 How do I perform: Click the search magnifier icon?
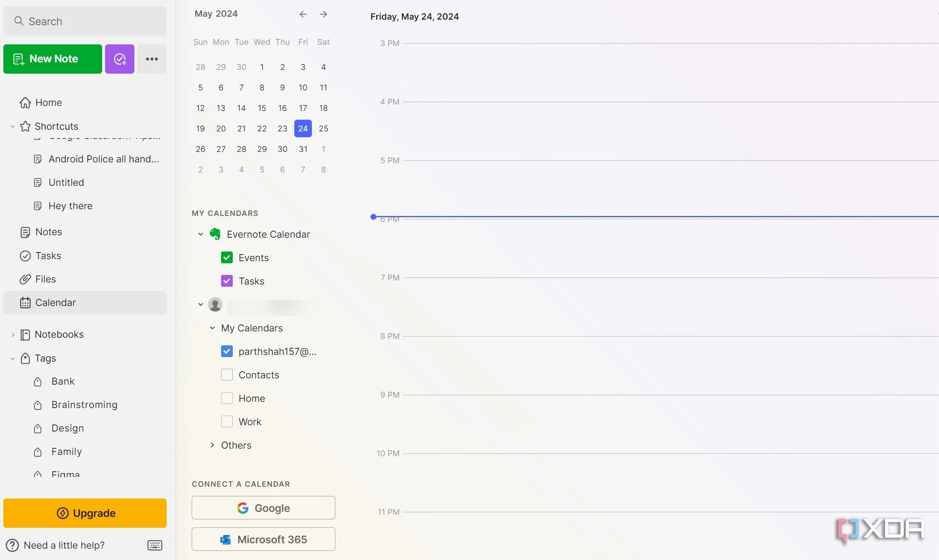click(x=19, y=21)
